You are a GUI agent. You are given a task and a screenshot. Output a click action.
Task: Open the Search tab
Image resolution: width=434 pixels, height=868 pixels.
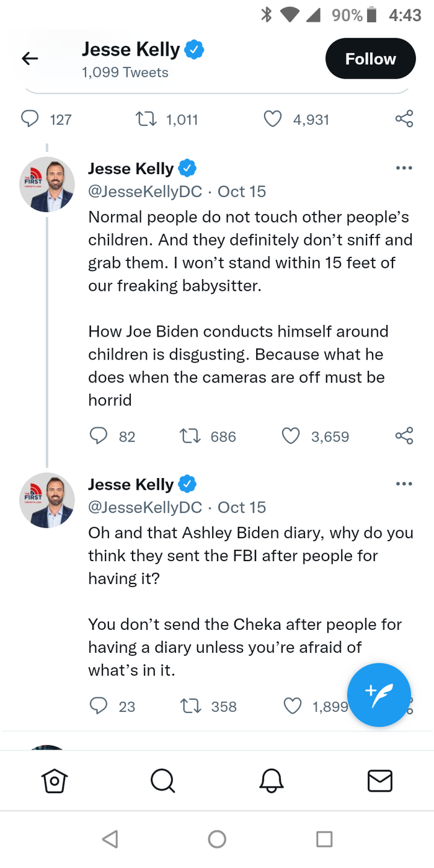point(162,781)
